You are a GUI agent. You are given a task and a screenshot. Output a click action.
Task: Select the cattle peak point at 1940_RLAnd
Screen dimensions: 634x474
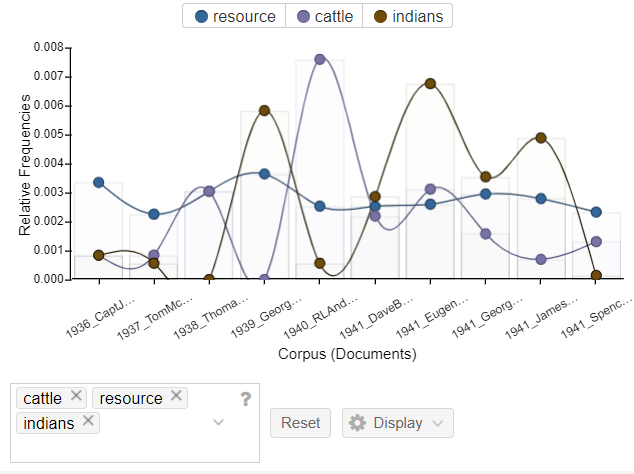(x=319, y=59)
